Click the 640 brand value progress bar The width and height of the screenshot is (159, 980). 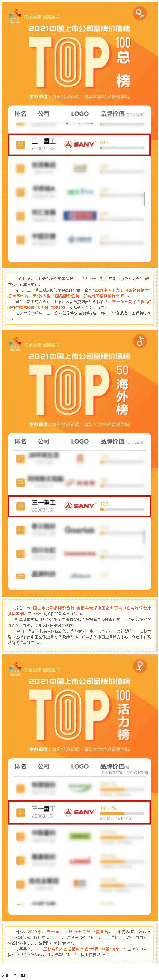tap(122, 148)
